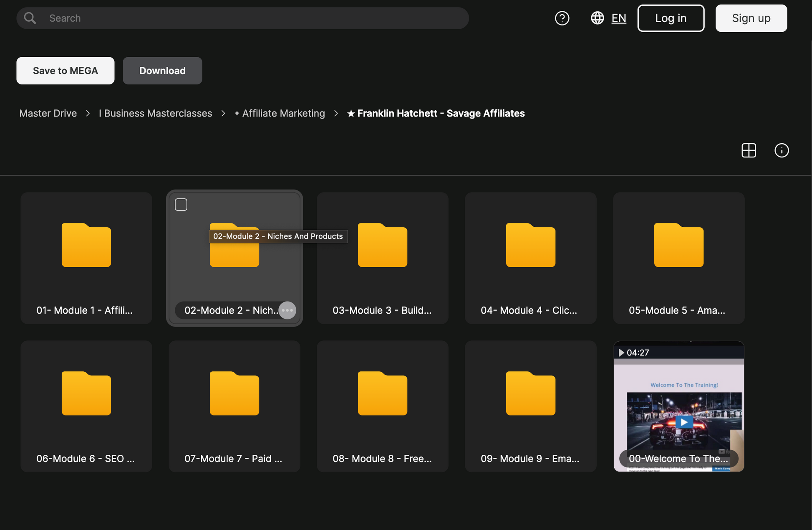
Task: Click the Download button
Action: (162, 71)
